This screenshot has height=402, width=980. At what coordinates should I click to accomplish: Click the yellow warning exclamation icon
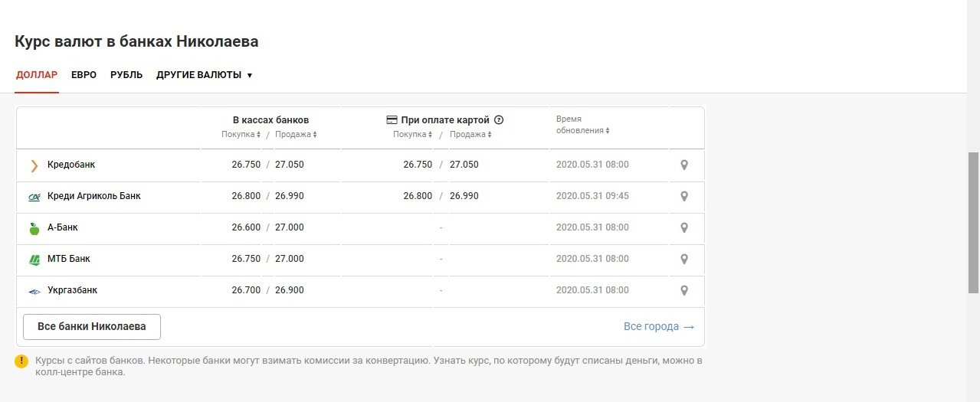pos(21,361)
